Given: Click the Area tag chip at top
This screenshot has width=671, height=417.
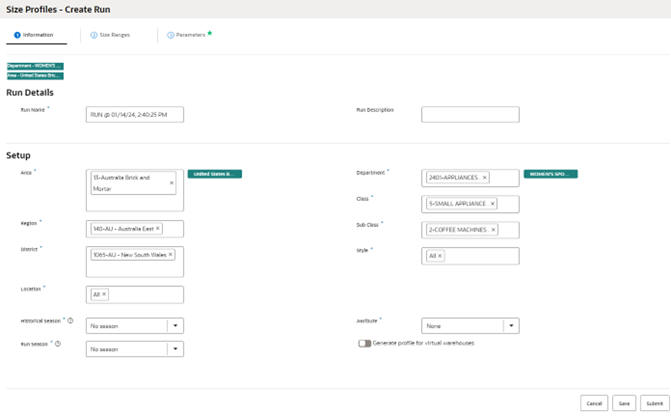Looking at the screenshot, I should 35,76.
